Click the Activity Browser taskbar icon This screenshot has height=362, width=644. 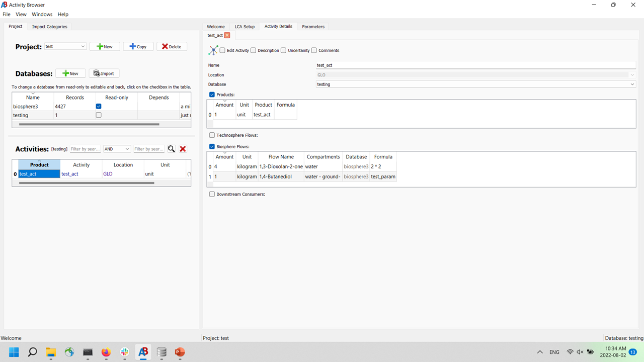(143, 352)
